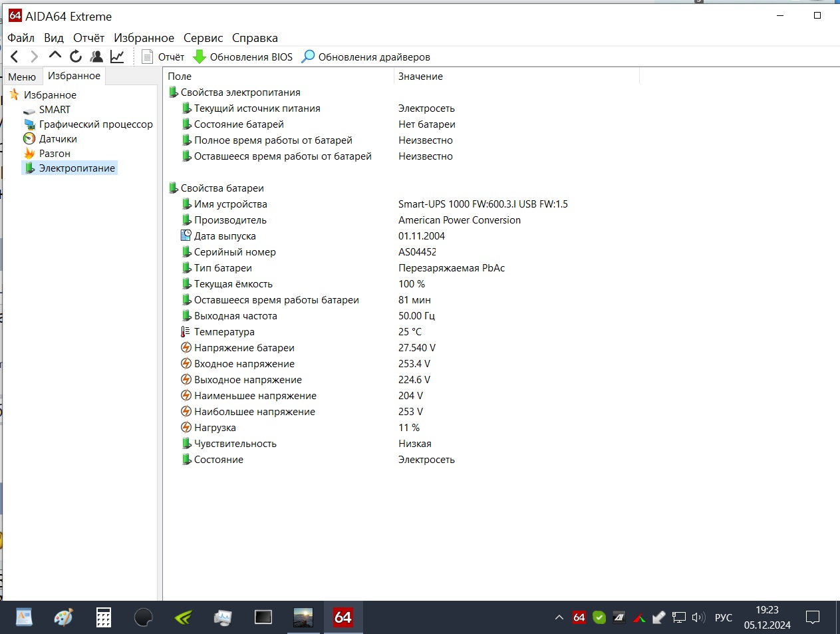Viewport: 840px width, 634px height.
Task: Show hidden tray icons chevron
Action: (559, 617)
